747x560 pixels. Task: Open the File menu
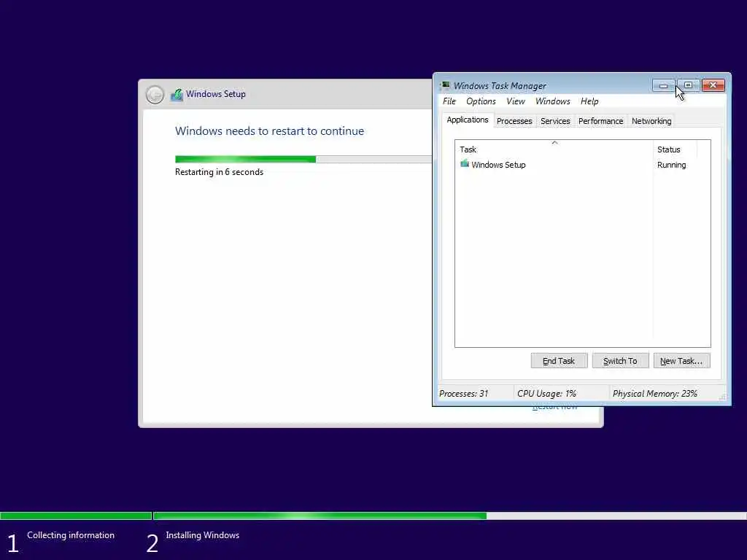(x=449, y=101)
